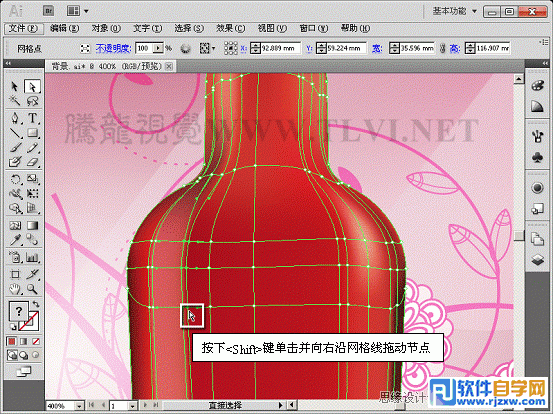Click the fill color swatch box
553x414 pixels.
(x=18, y=311)
